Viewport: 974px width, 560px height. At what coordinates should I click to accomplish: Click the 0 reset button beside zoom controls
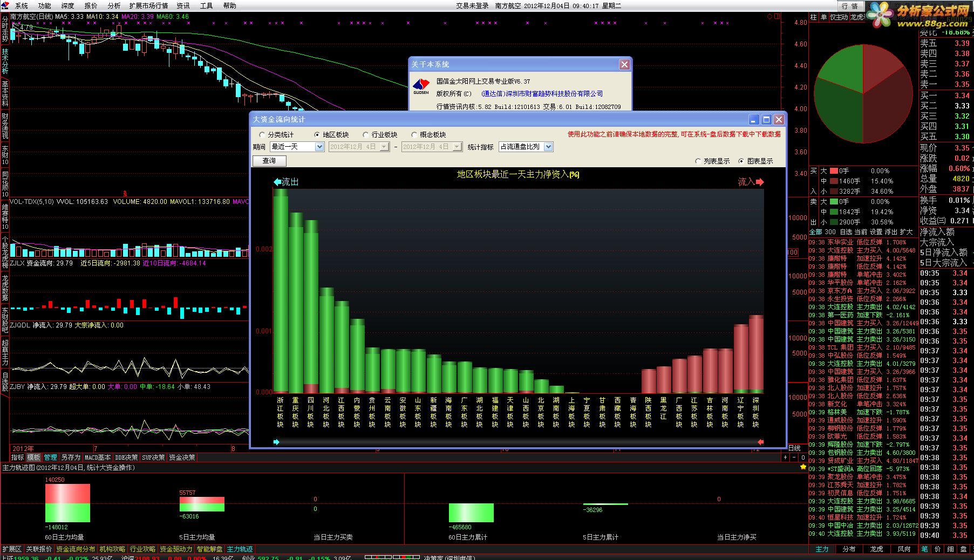click(x=803, y=457)
